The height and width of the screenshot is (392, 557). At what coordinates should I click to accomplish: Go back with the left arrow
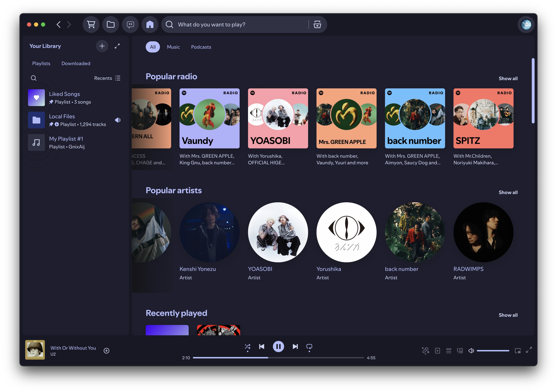(x=59, y=24)
